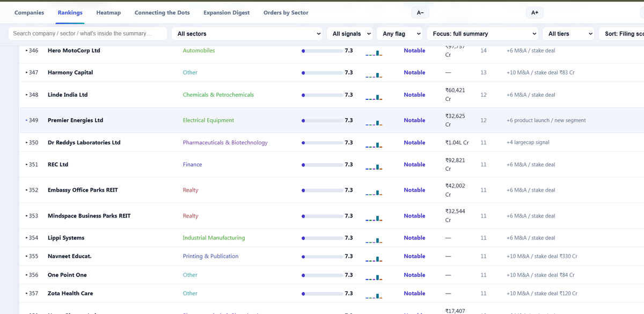Click the ₹60,421 Cr market cap value
644x314 pixels.
tap(455, 94)
